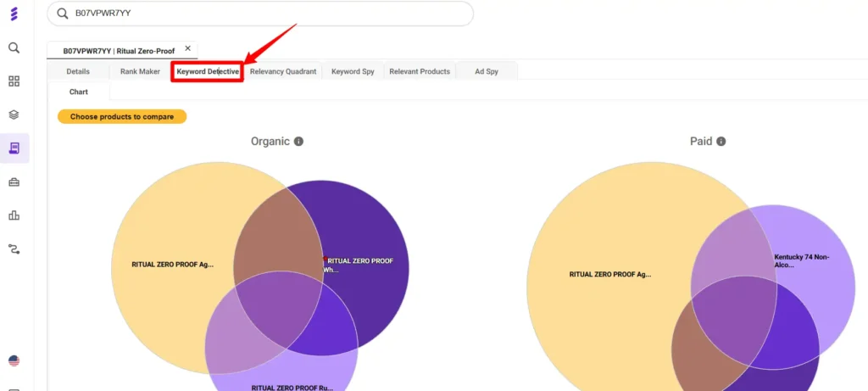The image size is (868, 391).
Task: Open the route path icon in sidebar
Action: [14, 249]
